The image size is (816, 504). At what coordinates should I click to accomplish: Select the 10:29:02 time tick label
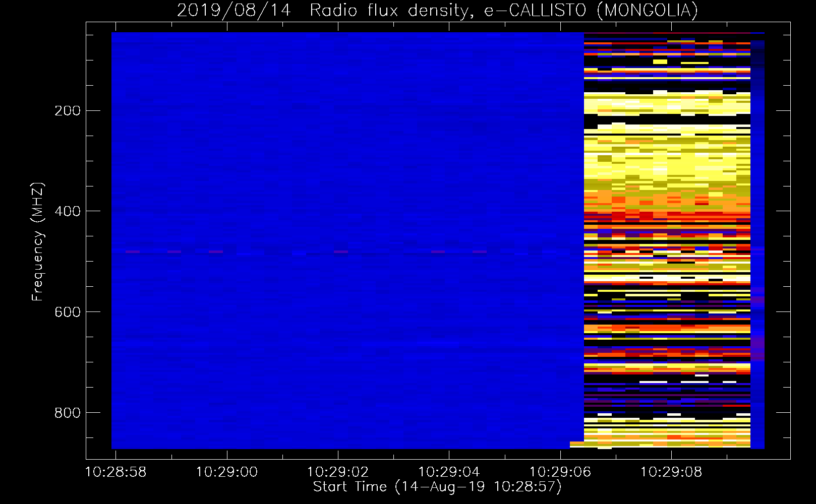[338, 472]
